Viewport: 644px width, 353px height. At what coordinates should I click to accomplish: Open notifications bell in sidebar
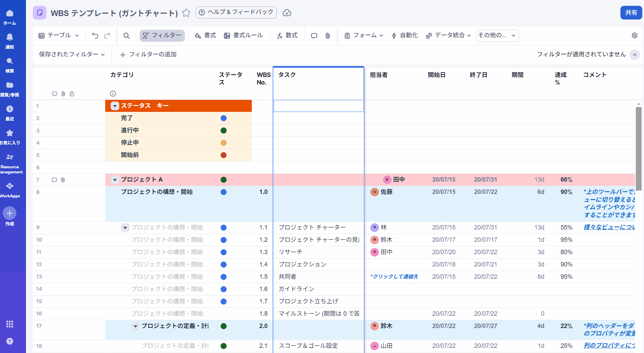[x=10, y=37]
